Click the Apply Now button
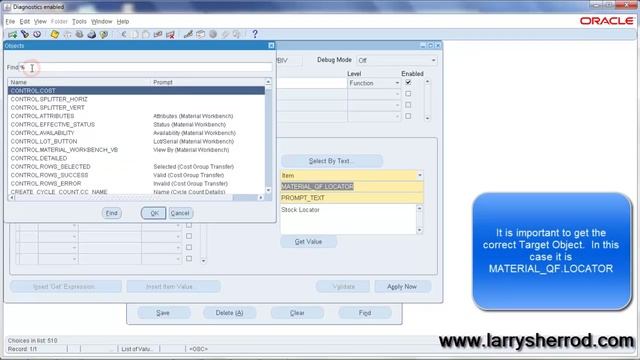The height and width of the screenshot is (360, 640). pos(402,287)
